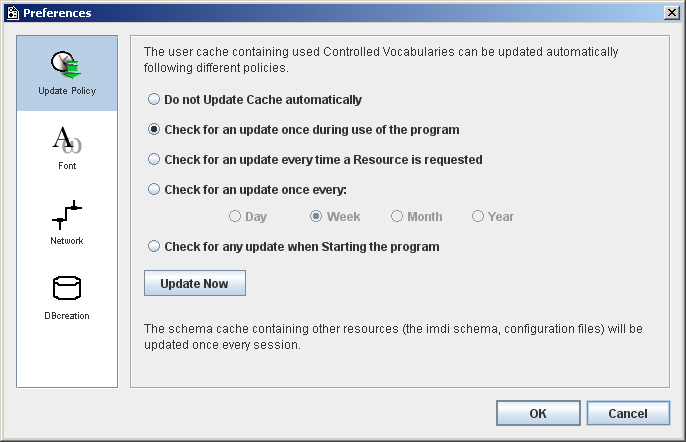The height and width of the screenshot is (442, 686).
Task: Select the Year interval radio button
Action: tap(478, 216)
